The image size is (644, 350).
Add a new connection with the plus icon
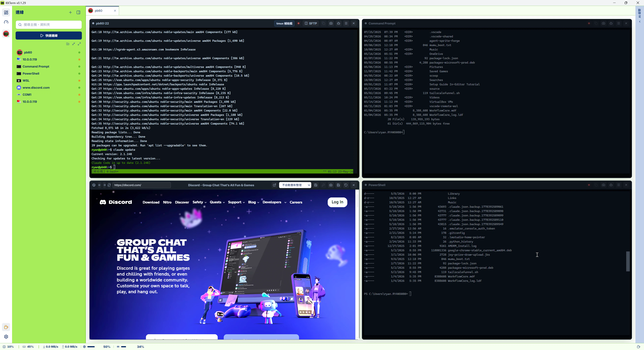[70, 12]
